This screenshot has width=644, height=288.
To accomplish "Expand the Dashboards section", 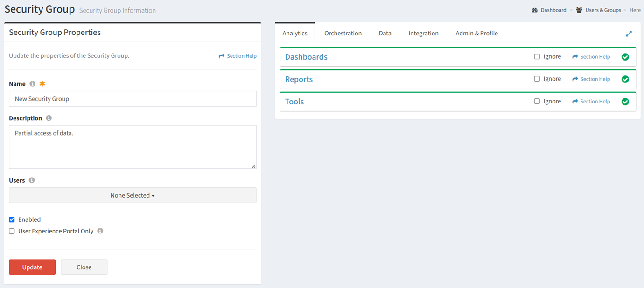I will click(x=306, y=57).
